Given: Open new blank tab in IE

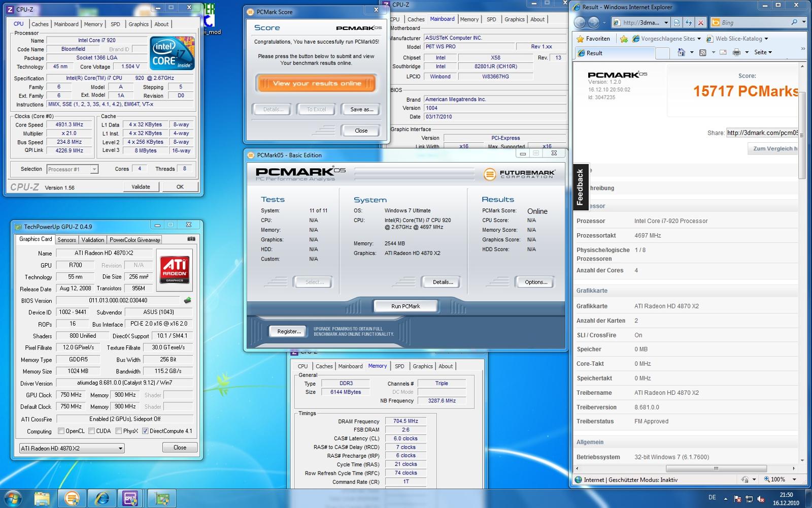Looking at the screenshot, I should click(x=662, y=53).
